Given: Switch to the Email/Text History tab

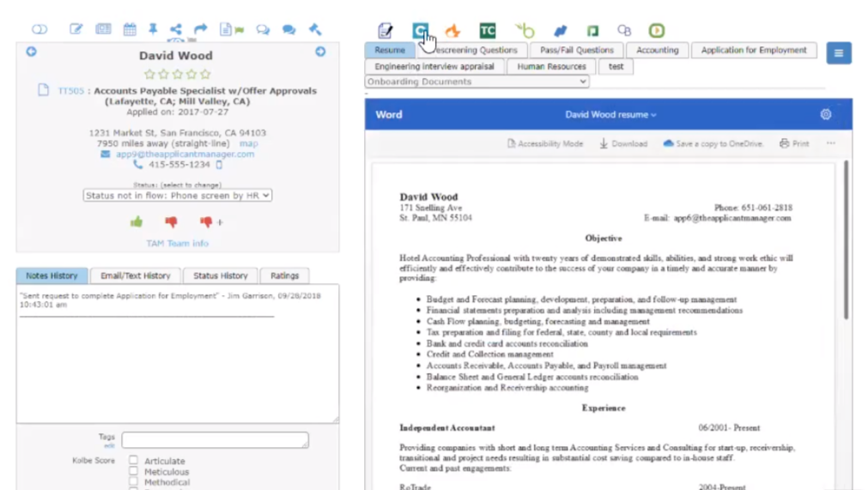Looking at the screenshot, I should pyautogui.click(x=135, y=275).
